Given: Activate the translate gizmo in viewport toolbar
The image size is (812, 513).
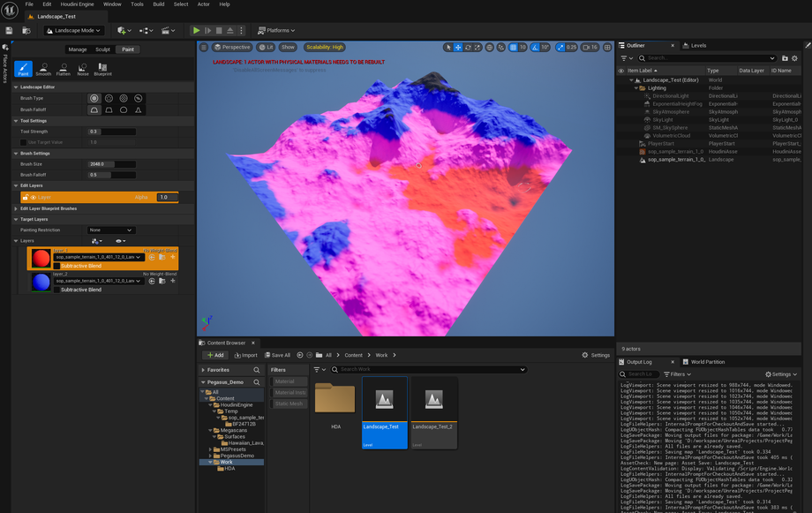Looking at the screenshot, I should (x=458, y=48).
